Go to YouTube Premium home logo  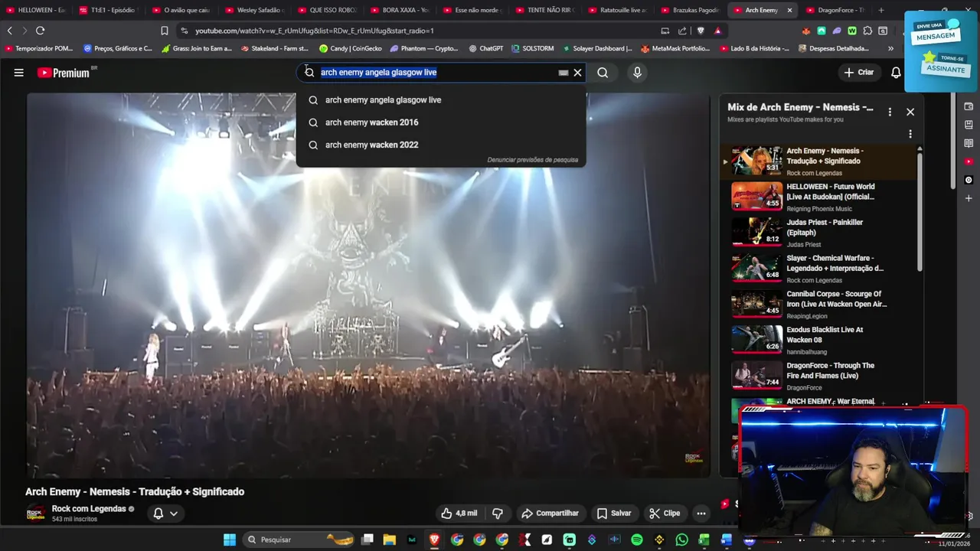coord(64,73)
